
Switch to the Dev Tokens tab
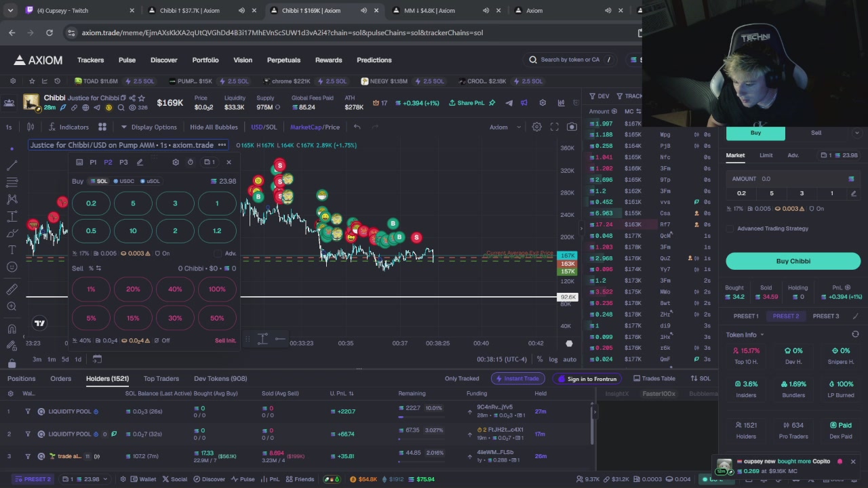click(x=220, y=379)
